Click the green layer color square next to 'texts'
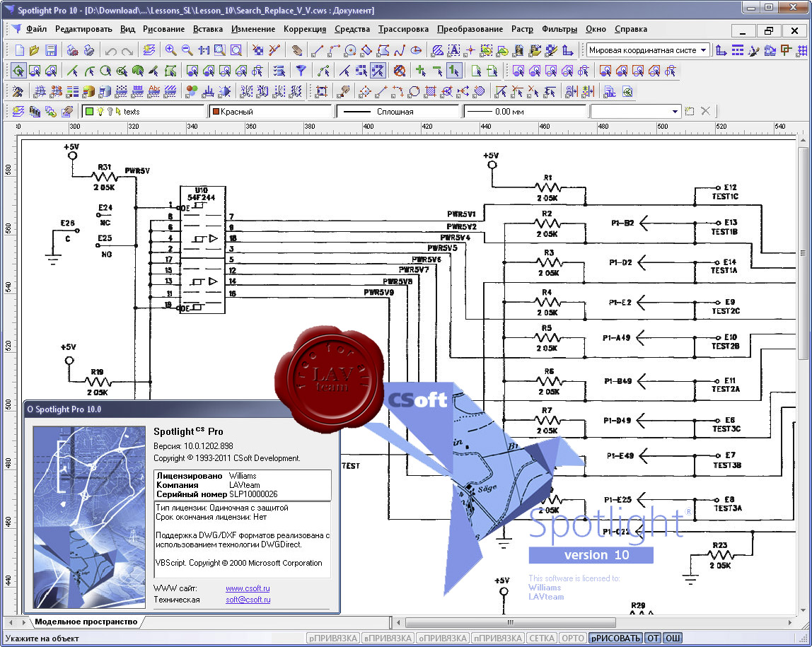 coord(90,111)
